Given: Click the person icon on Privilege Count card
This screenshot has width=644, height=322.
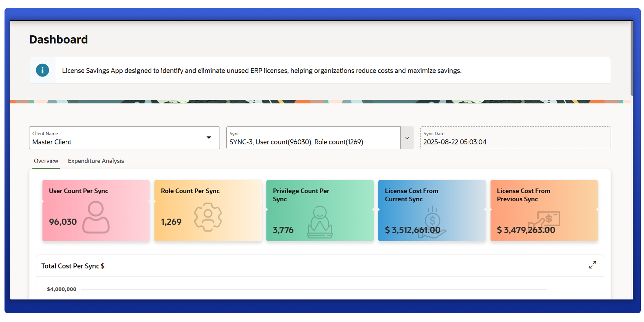Looking at the screenshot, I should pyautogui.click(x=320, y=222).
